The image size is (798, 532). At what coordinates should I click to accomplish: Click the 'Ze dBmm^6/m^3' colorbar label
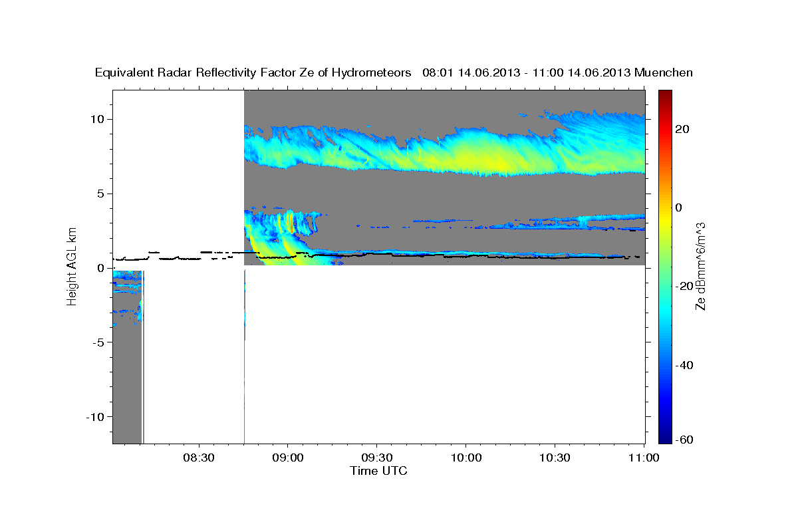pyautogui.click(x=700, y=266)
